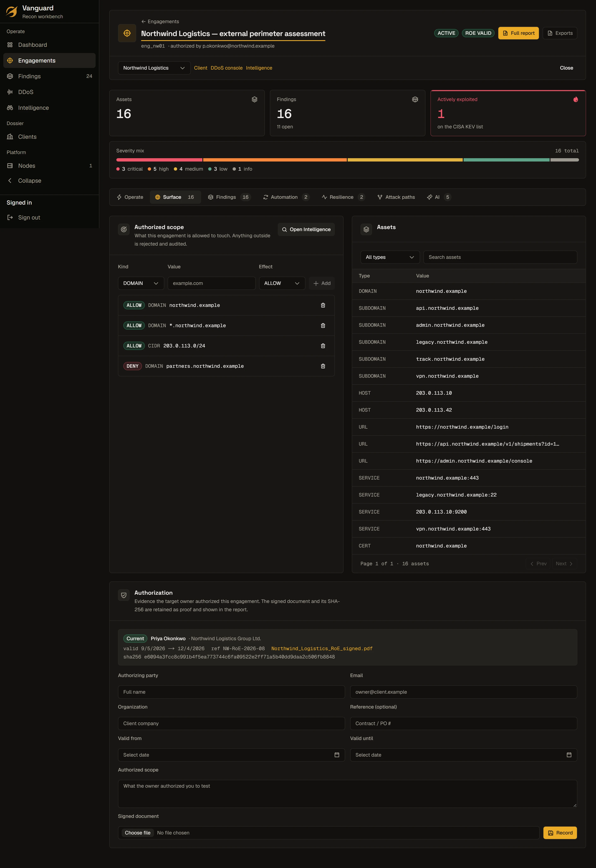Screen dimensions: 596x868
Task: Click the Authorized scope radar icon
Action: tap(124, 229)
